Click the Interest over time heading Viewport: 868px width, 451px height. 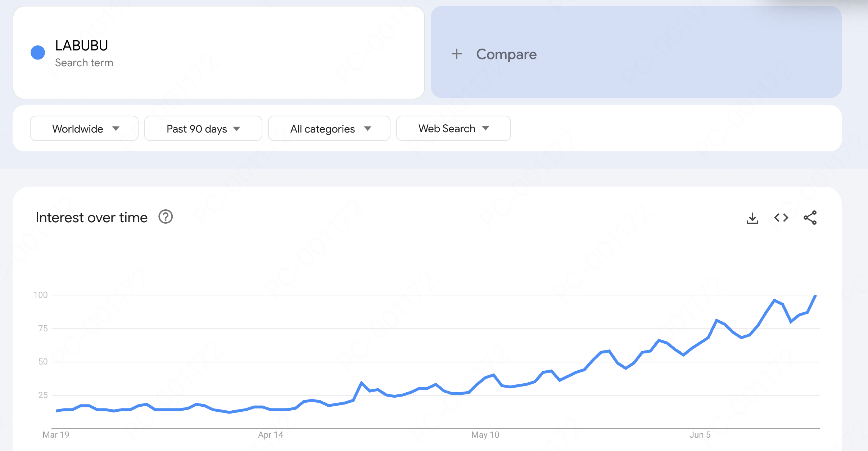pyautogui.click(x=92, y=218)
